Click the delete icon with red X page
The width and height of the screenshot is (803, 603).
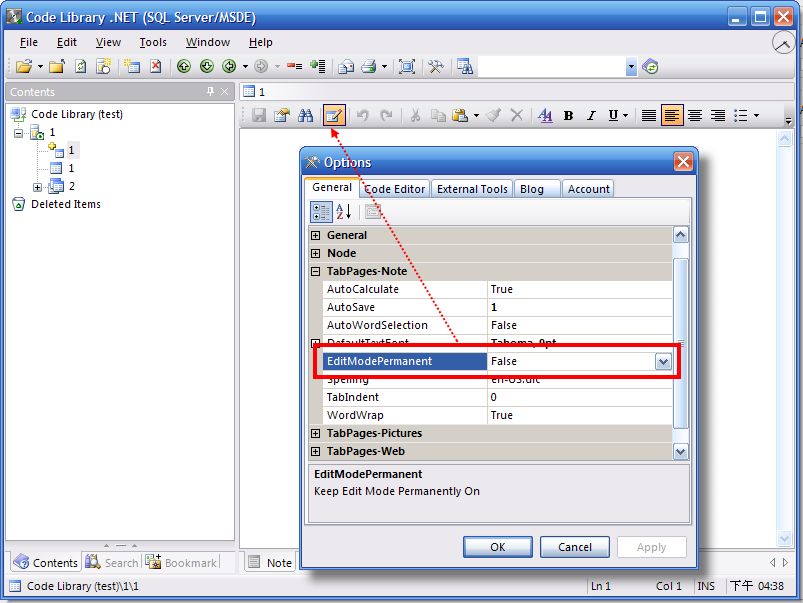pos(156,67)
